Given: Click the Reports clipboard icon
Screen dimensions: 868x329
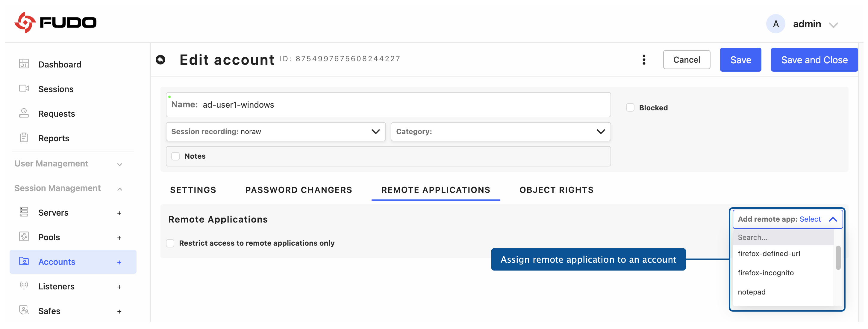Looking at the screenshot, I should point(24,138).
